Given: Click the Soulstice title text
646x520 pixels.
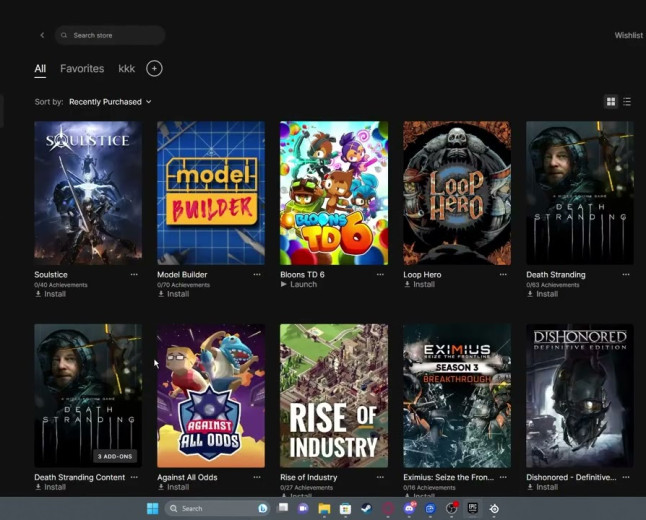Looking at the screenshot, I should click(x=51, y=275).
